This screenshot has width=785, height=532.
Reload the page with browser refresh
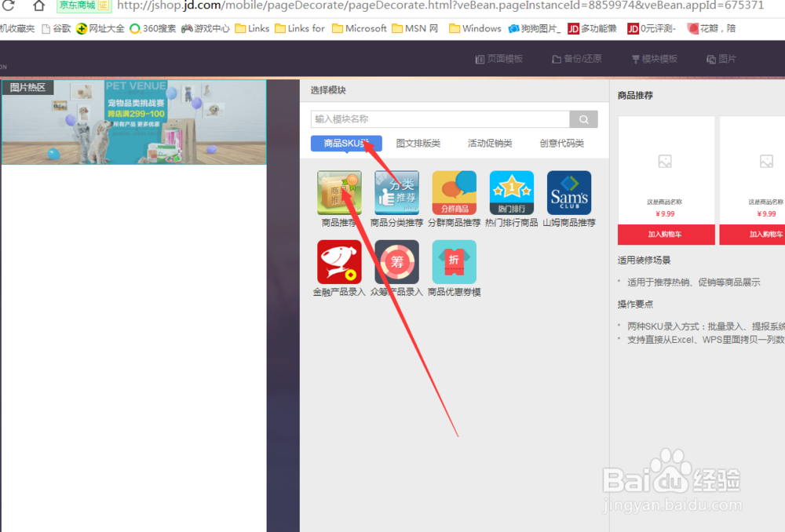coord(9,5)
